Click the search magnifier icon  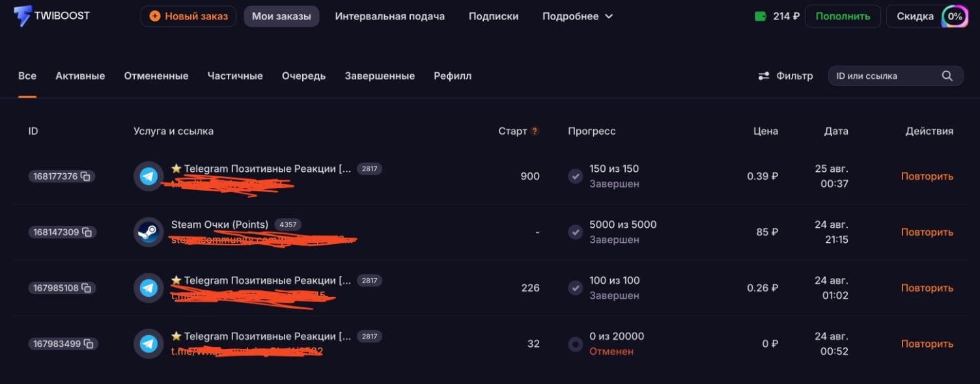point(947,76)
